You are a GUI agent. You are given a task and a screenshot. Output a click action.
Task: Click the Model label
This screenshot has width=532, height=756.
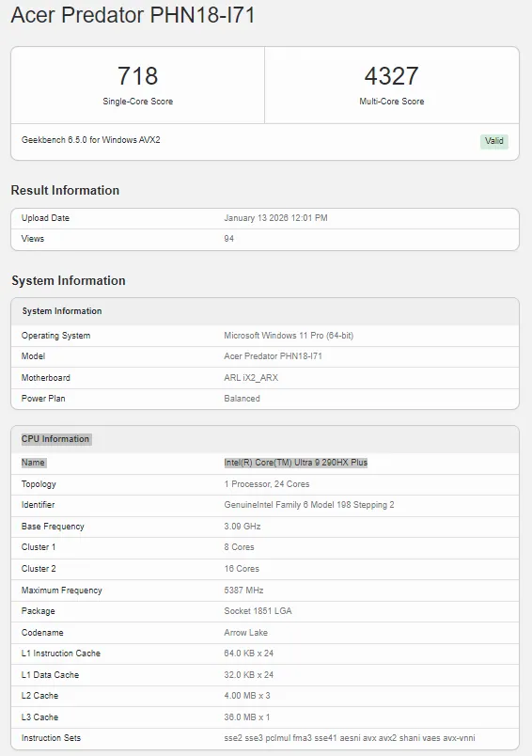click(x=33, y=356)
